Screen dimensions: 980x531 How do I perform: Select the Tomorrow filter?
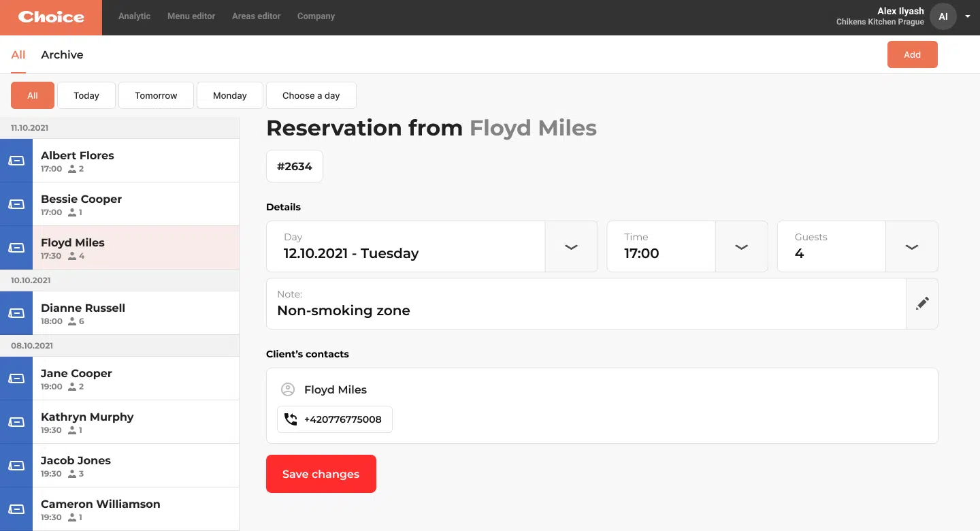point(156,95)
